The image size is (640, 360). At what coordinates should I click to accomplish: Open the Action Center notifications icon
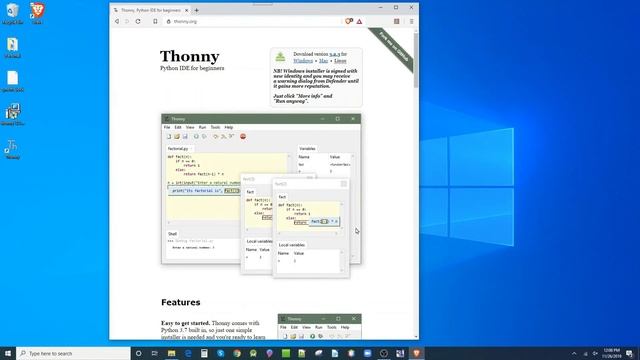pyautogui.click(x=630, y=353)
